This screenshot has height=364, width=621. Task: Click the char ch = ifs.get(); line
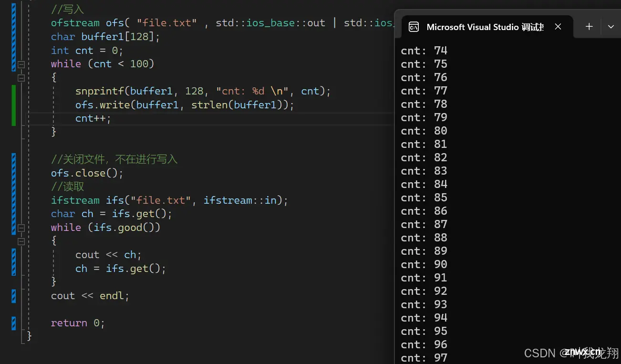(111, 214)
